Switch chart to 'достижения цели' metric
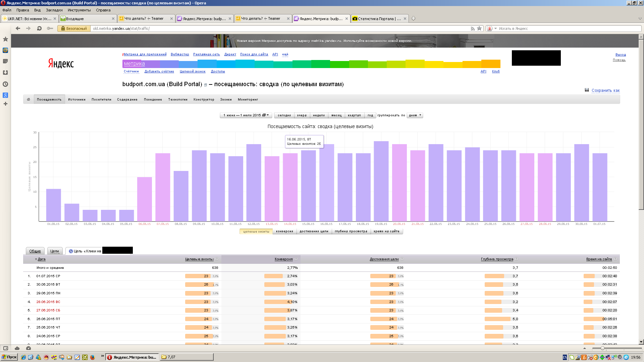The image size is (644, 362). (314, 231)
